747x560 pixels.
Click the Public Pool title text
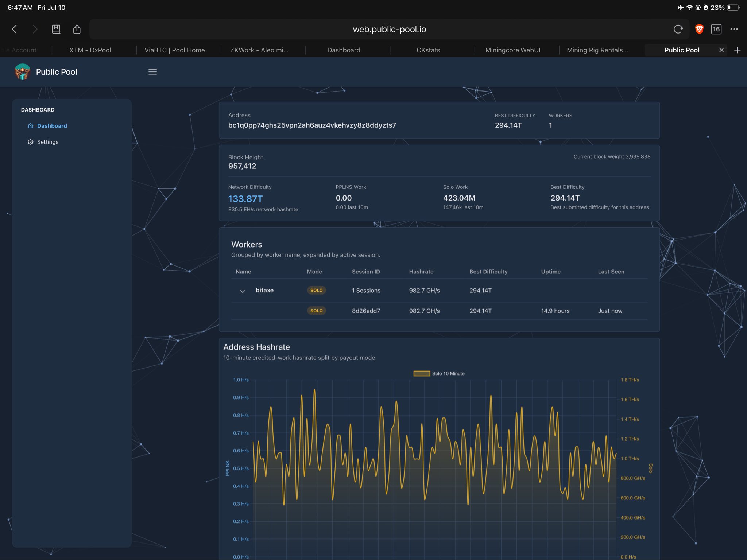coord(57,72)
